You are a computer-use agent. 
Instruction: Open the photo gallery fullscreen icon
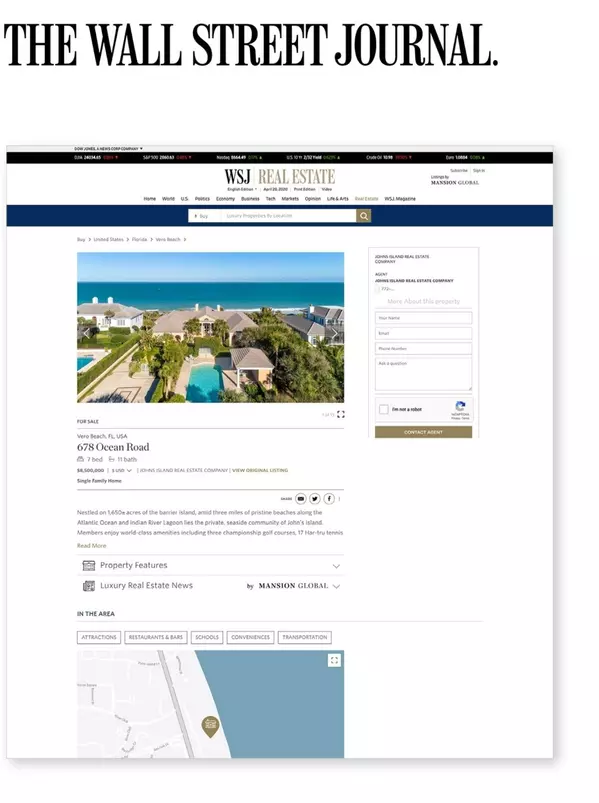[x=341, y=414]
